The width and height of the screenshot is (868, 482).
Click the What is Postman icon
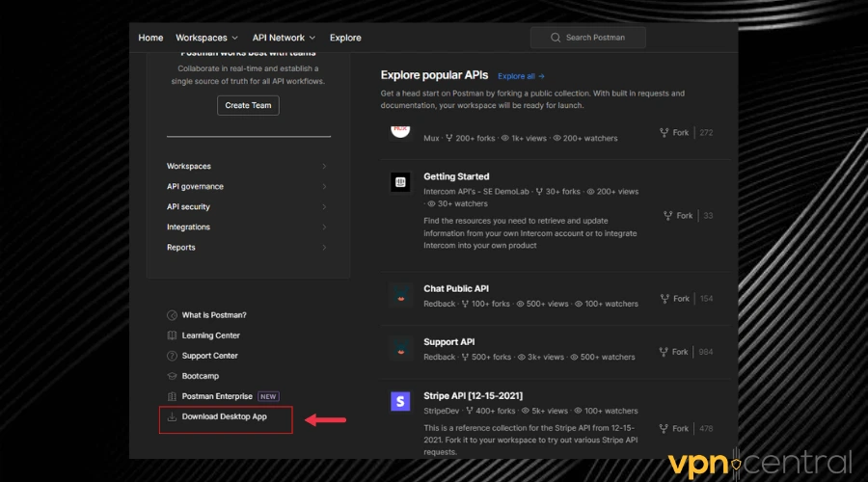tap(173, 315)
